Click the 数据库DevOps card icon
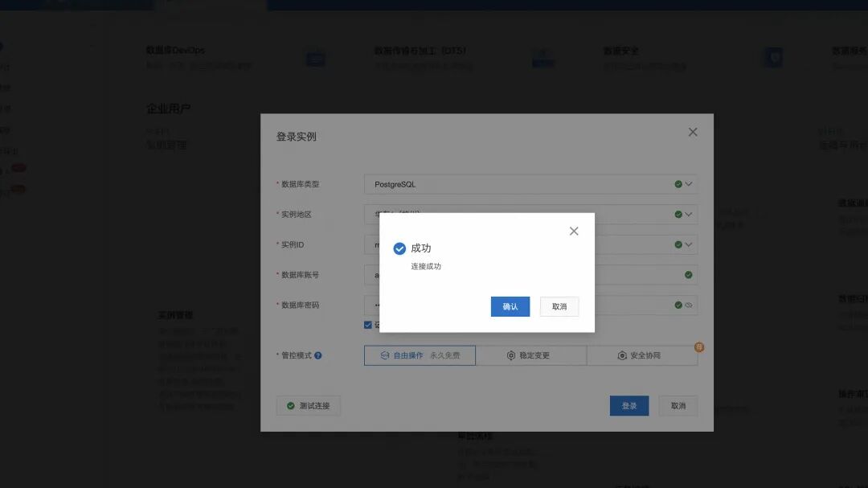Screen dimensions: 868x488 [x=316, y=59]
